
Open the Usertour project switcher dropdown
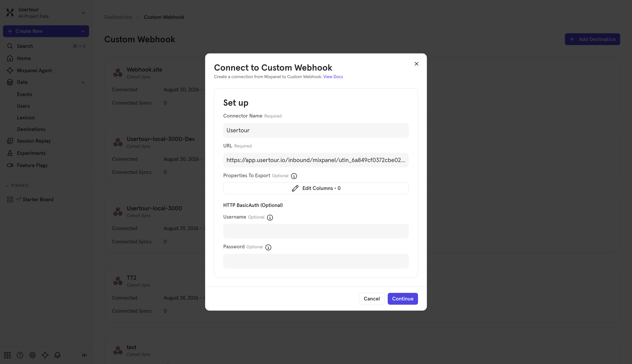(84, 13)
